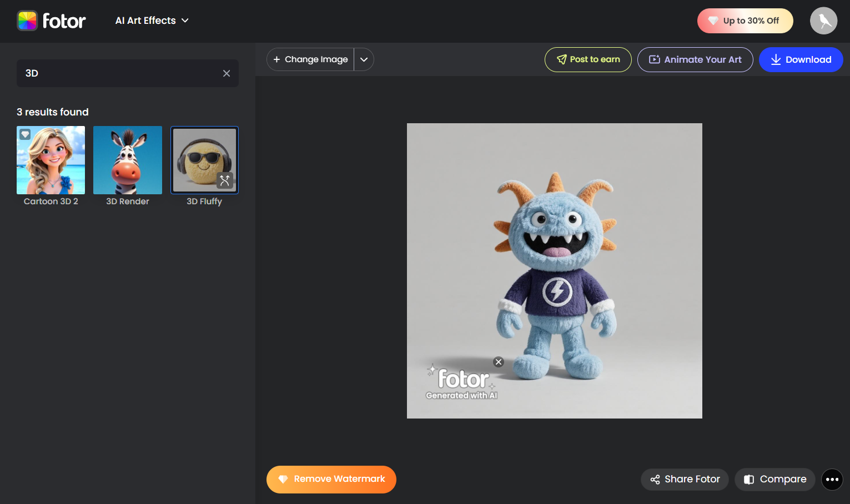
Task: Click Change Image to upload a new photo
Action: click(310, 59)
